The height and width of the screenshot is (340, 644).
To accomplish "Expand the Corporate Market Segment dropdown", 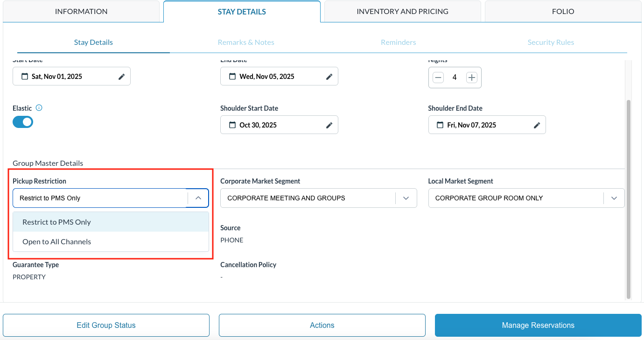I will [x=406, y=198].
